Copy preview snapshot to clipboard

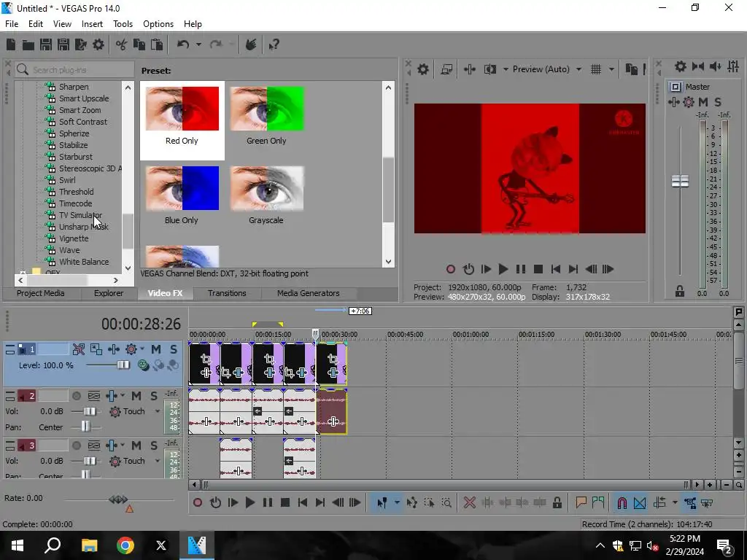click(631, 69)
